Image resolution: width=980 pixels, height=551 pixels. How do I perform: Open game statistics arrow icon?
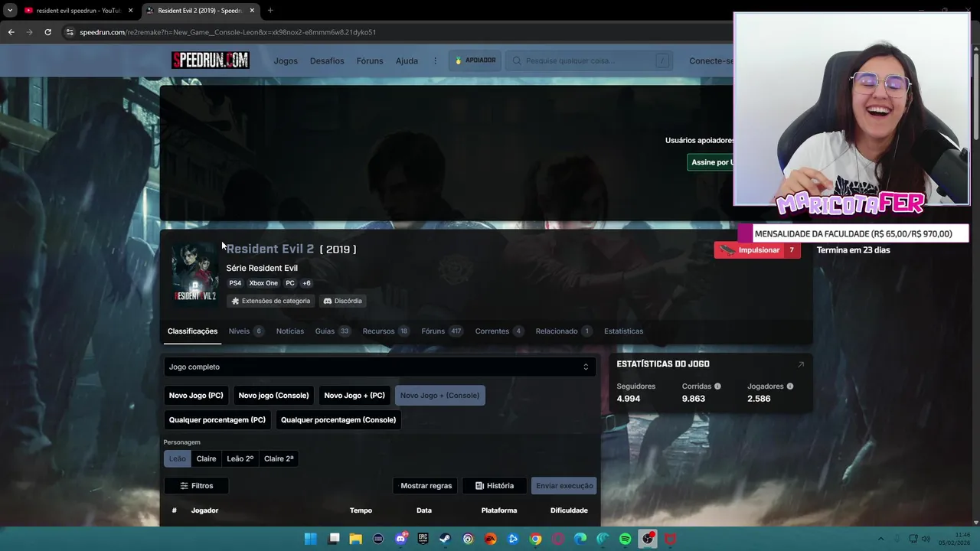tap(801, 364)
